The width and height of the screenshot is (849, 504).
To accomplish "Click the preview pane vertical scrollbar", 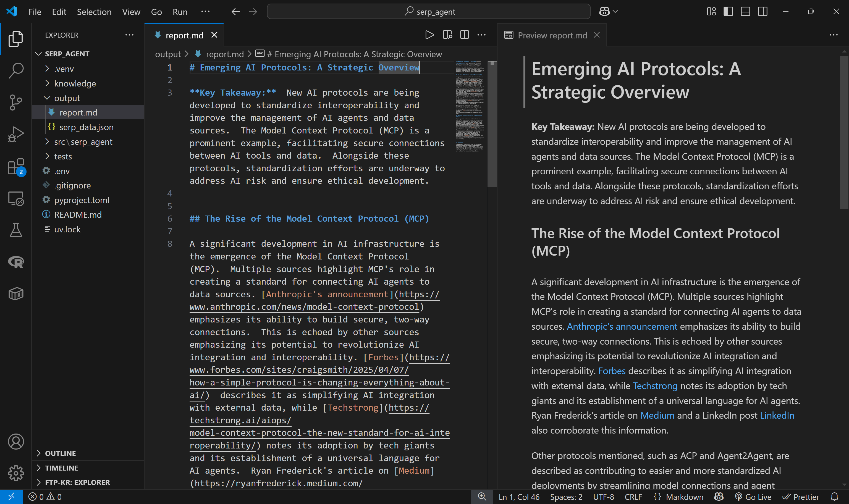I will click(844, 132).
